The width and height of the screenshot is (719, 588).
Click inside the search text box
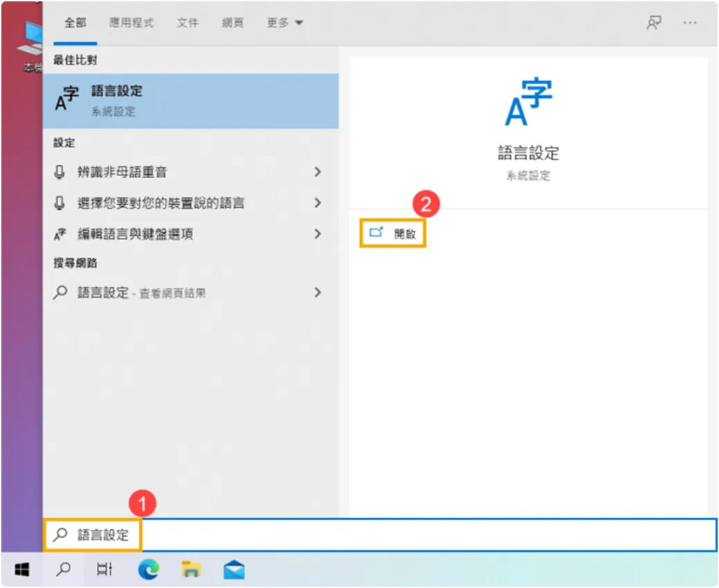[x=421, y=535]
